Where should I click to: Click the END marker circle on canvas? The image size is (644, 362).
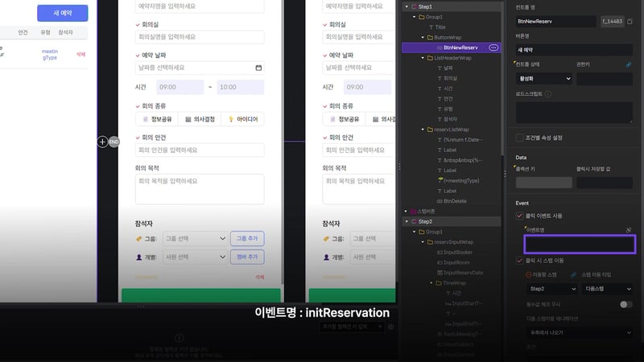tap(114, 142)
